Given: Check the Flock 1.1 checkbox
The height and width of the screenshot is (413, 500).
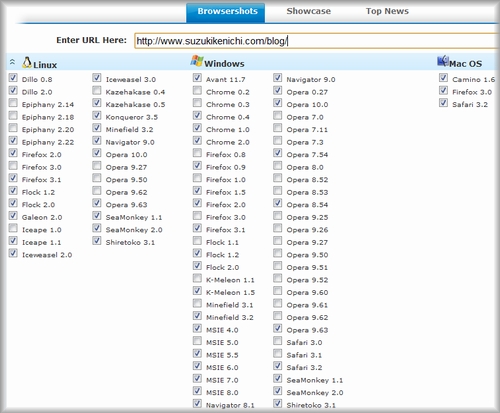Looking at the screenshot, I should 197,241.
